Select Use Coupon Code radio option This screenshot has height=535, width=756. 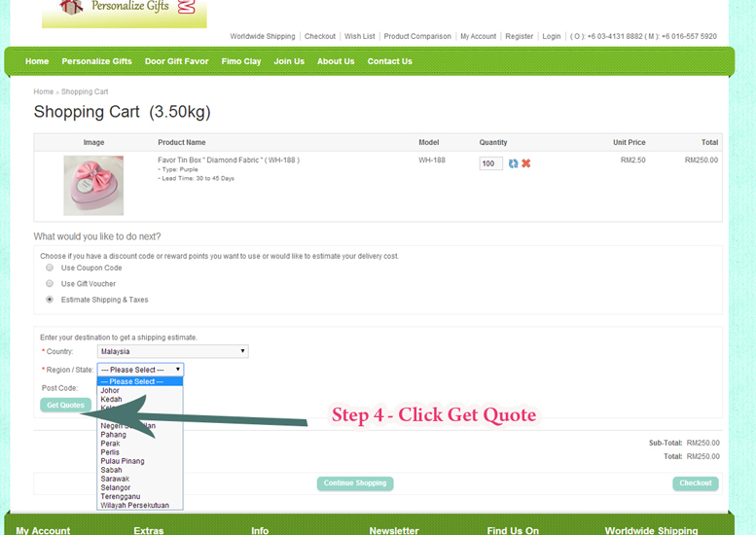pos(50,267)
